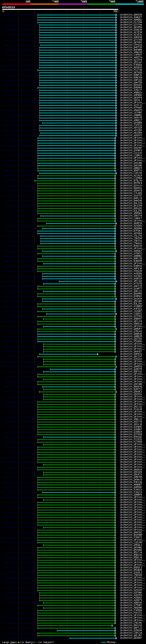Click label UniRef100_Q2N0Y5
Screen dimensions: 146x644
(x=131, y=369)
